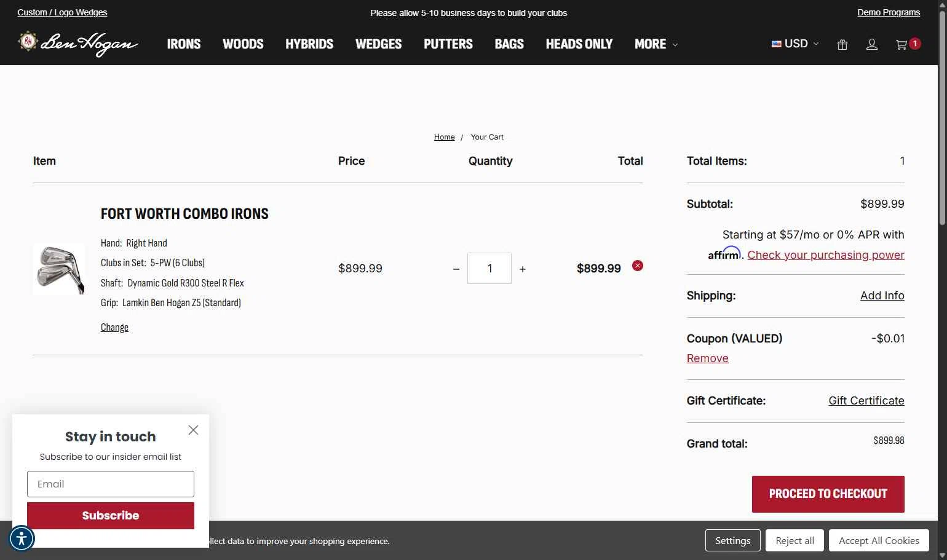
Task: Click Change under product options
Action: pos(114,327)
